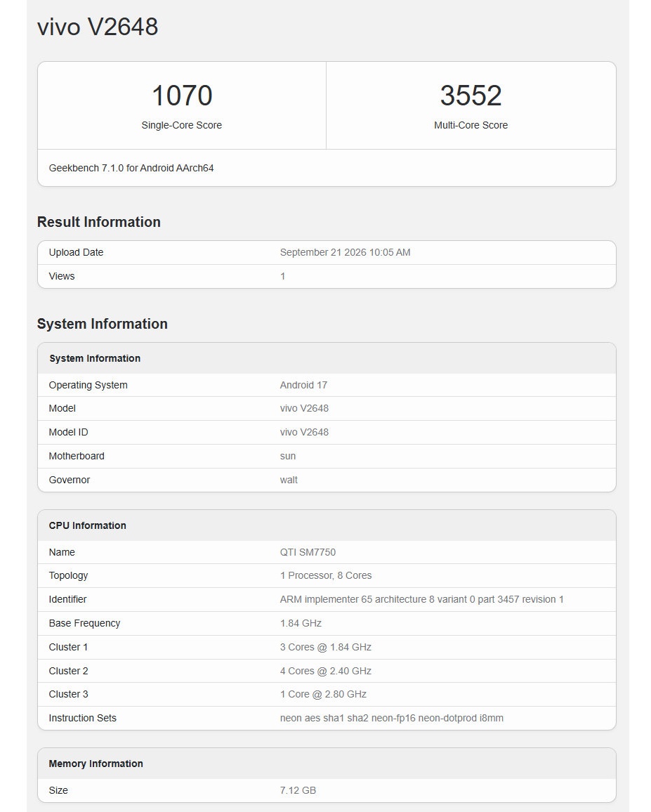Click the Multi-Core Score label
The height and width of the screenshot is (812, 651).
tap(471, 125)
